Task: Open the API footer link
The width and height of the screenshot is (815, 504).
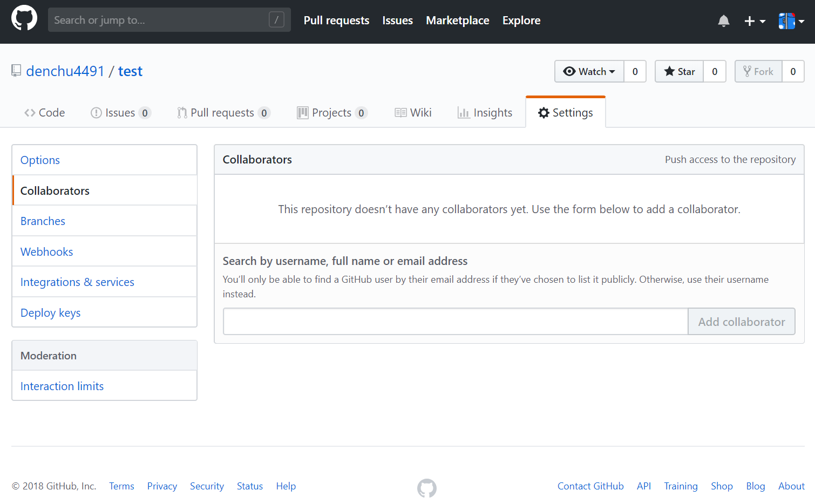Action: 644,486
